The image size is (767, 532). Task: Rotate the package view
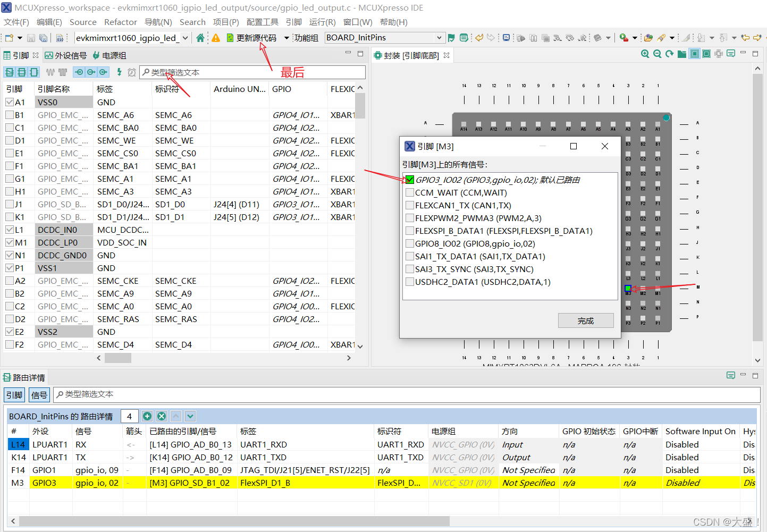pos(669,54)
